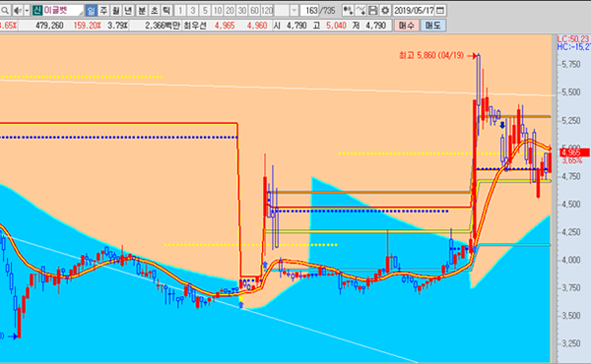Select the daily (일) chart period
The width and height of the screenshot is (591, 364).
coord(91,11)
